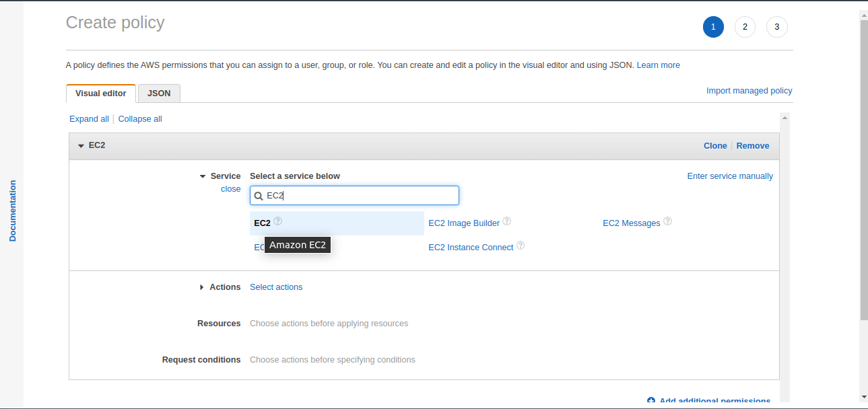Viewport: 868px width, 409px height.
Task: Click the page vertical scrollbar thumb
Action: coord(863,170)
